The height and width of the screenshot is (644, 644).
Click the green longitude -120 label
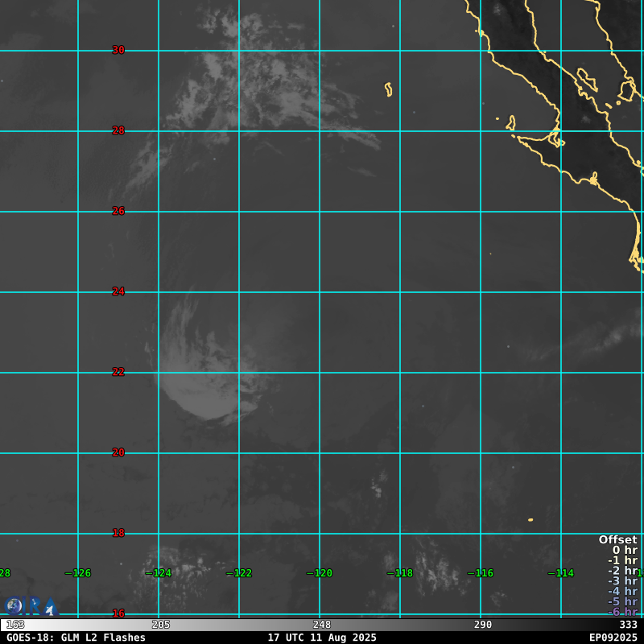pos(320,573)
